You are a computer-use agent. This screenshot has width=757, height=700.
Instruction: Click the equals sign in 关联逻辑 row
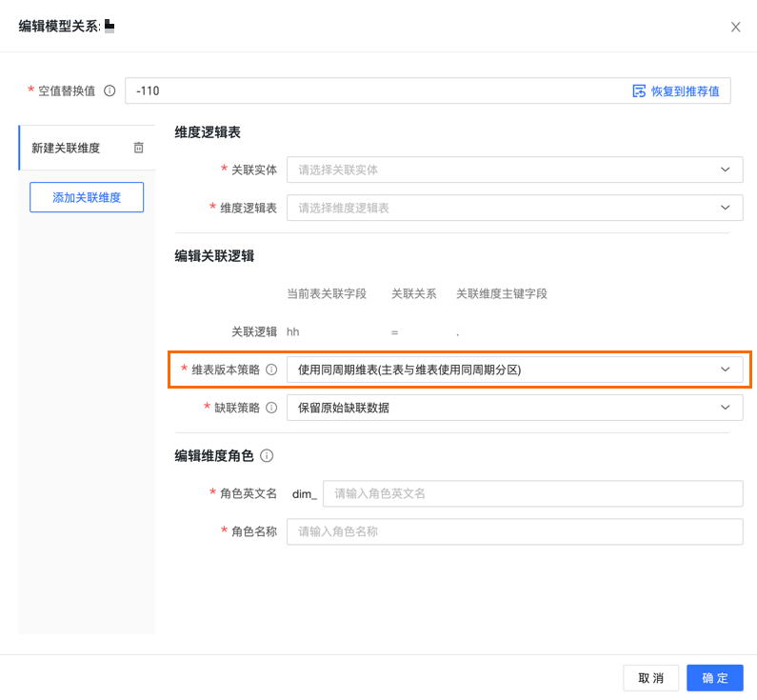pyautogui.click(x=394, y=332)
